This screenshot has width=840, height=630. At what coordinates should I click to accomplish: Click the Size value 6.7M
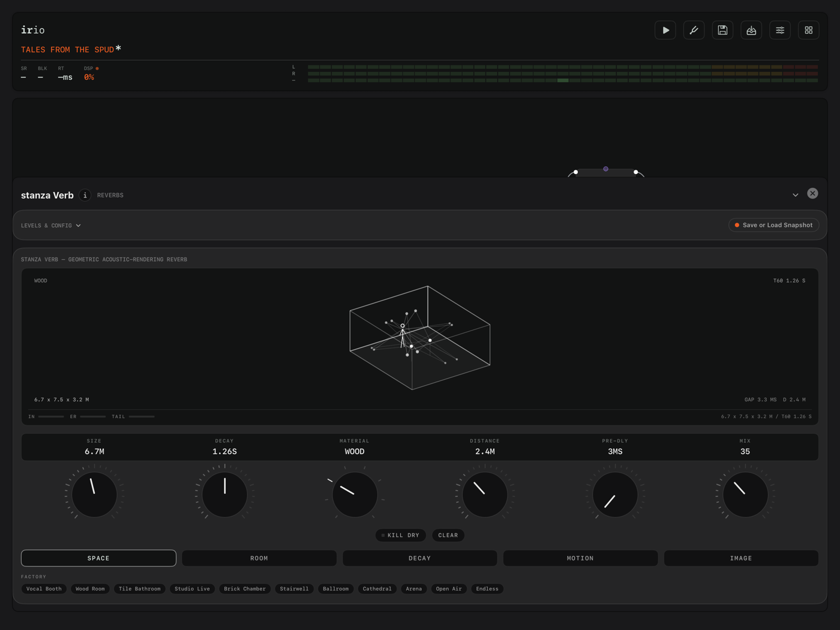[x=94, y=452]
